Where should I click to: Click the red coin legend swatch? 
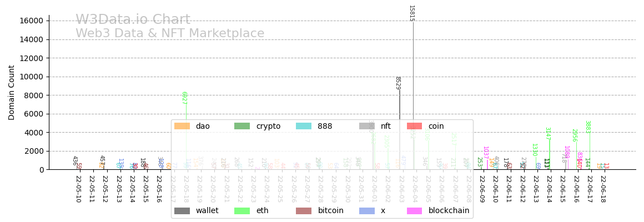point(414,127)
